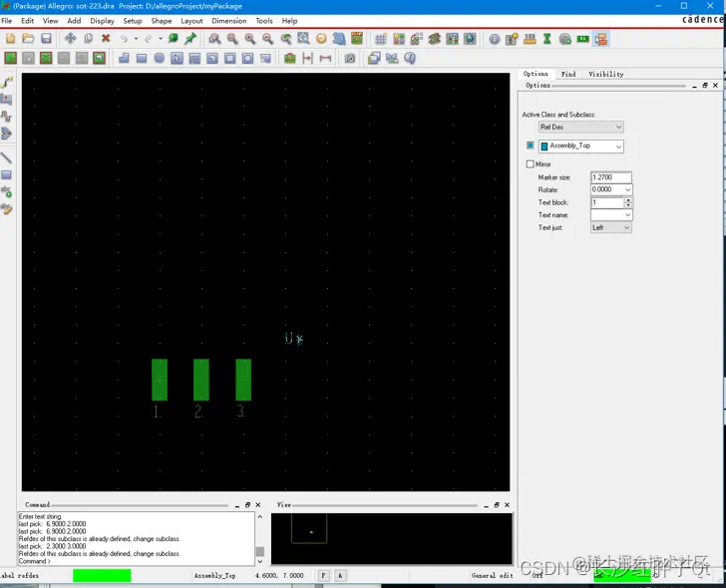
Task: Open the Setup menu
Action: pyautogui.click(x=133, y=21)
